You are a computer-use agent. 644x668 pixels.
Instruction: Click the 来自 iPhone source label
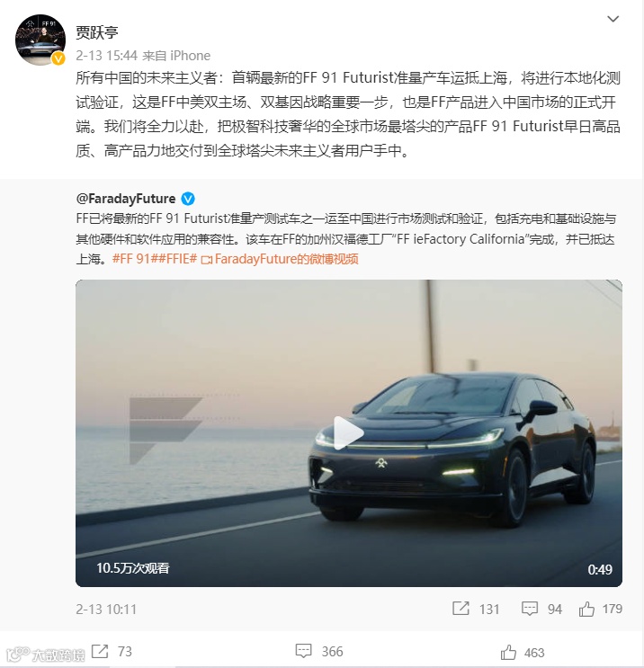[x=176, y=56]
